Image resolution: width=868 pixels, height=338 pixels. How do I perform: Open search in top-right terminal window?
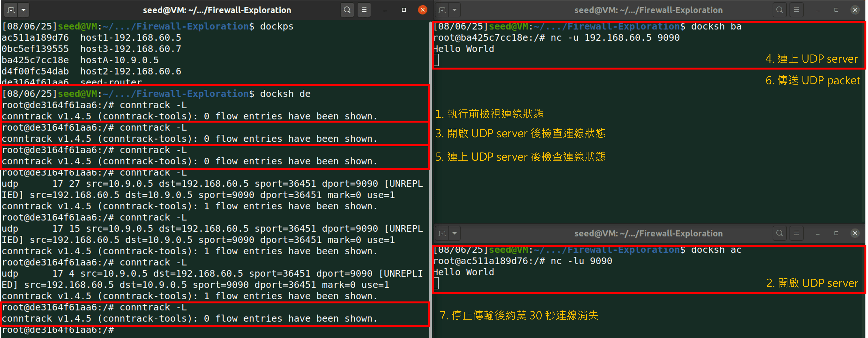click(779, 10)
